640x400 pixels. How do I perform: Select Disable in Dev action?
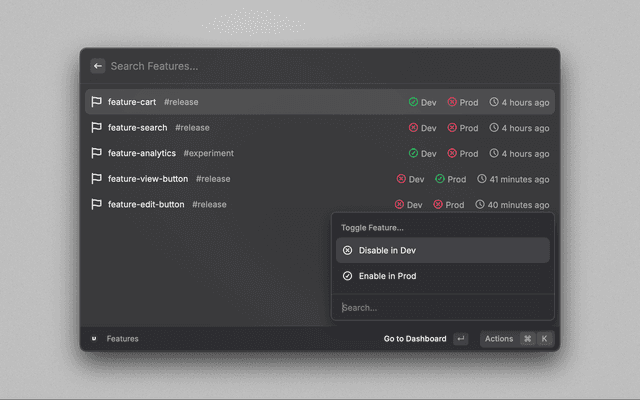coord(443,250)
